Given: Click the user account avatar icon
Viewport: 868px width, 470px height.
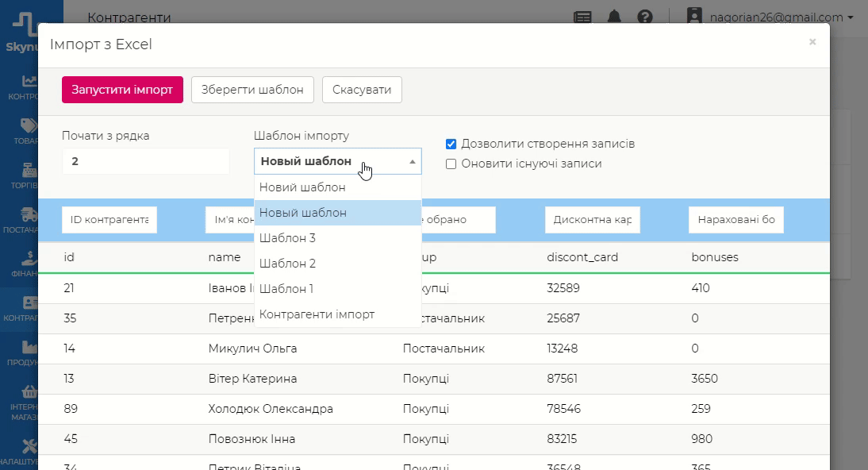Looking at the screenshot, I should 695,17.
